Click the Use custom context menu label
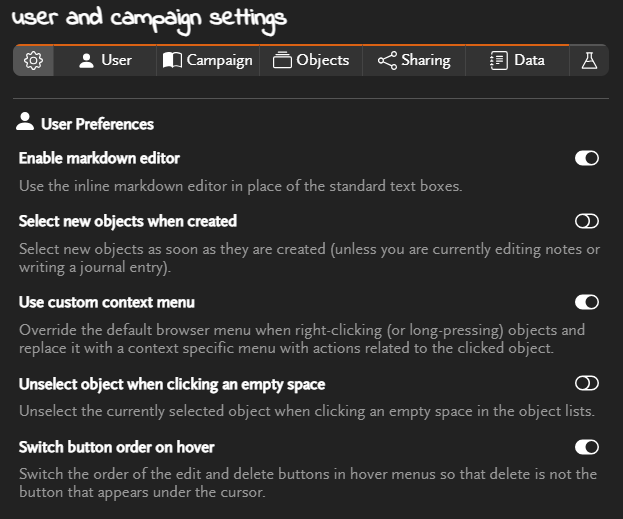 point(107,302)
